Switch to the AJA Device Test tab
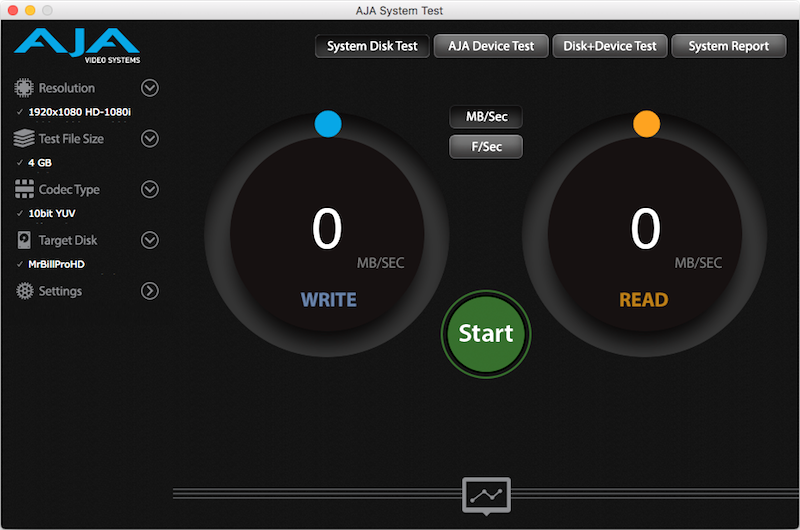 pos(490,46)
